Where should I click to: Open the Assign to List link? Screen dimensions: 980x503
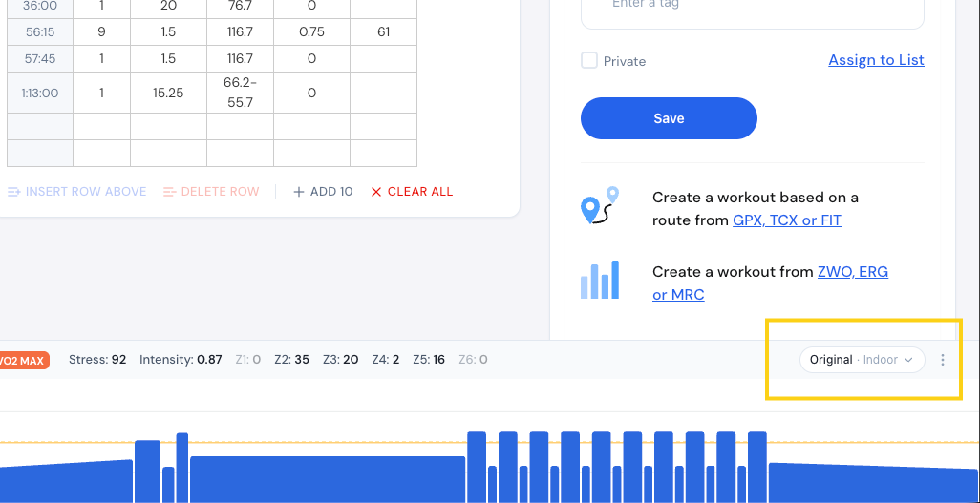pyautogui.click(x=876, y=60)
